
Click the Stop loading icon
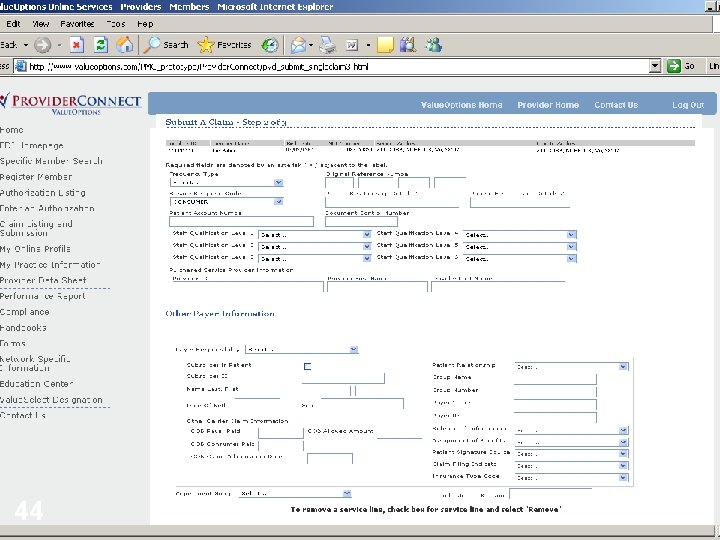[76, 45]
